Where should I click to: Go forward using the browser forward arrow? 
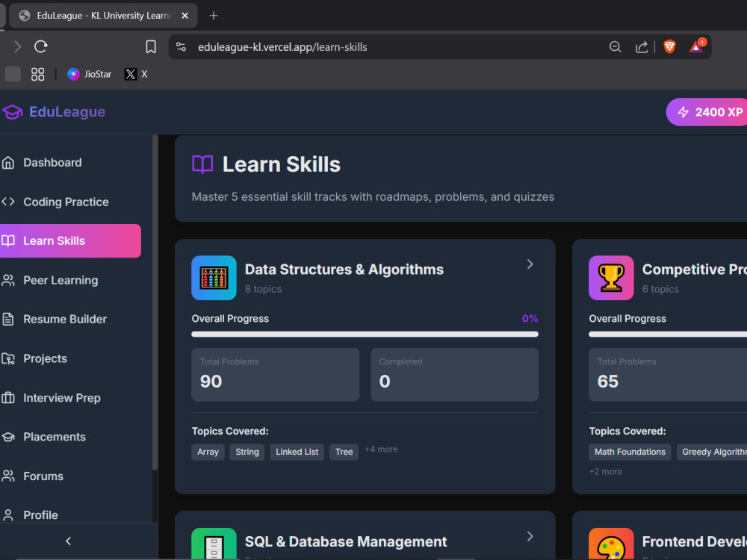(18, 46)
